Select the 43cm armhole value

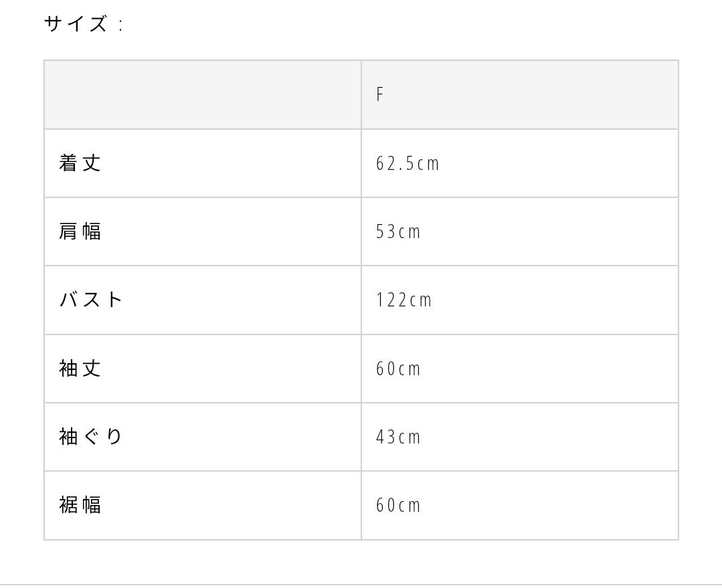point(398,437)
